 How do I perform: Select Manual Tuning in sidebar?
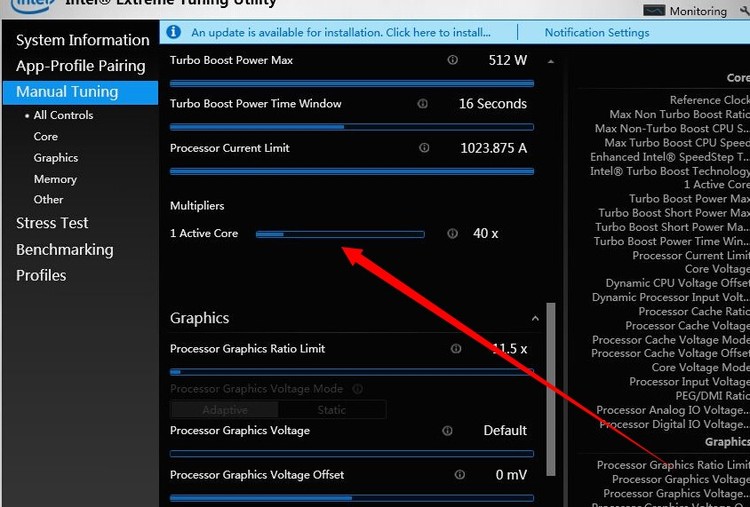80,92
